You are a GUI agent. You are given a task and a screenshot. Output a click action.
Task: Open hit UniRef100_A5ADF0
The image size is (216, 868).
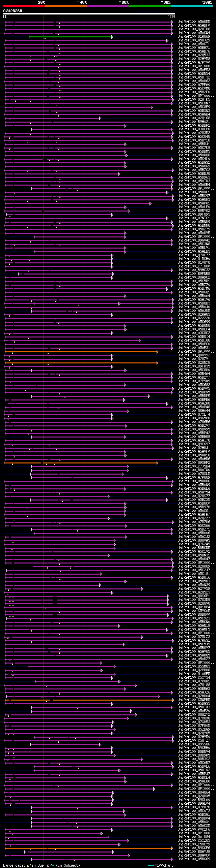pos(194,26)
